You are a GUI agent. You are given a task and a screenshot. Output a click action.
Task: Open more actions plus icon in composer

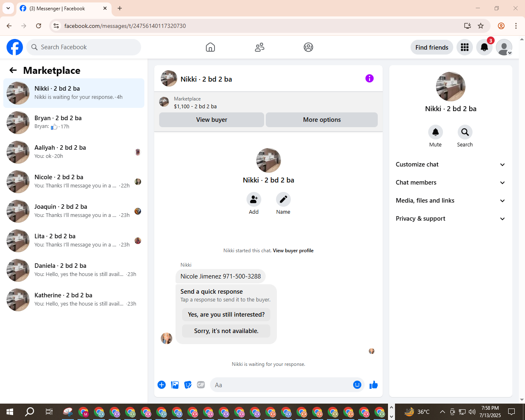(162, 385)
